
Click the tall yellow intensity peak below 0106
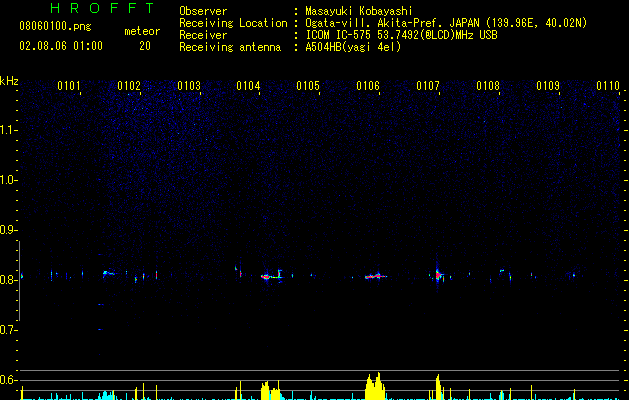pos(375,386)
